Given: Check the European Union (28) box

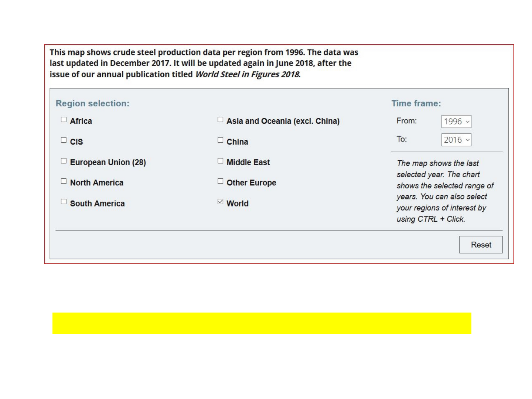Looking at the screenshot, I should coord(64,161).
